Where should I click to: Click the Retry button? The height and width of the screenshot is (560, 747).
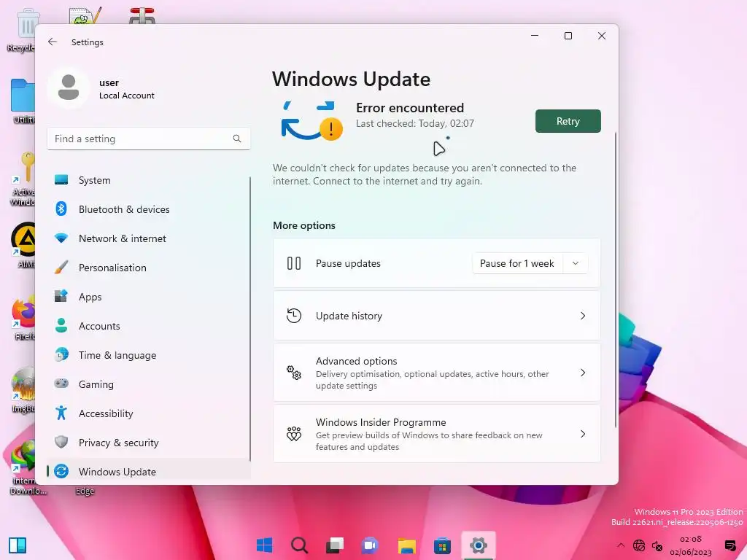[568, 121]
